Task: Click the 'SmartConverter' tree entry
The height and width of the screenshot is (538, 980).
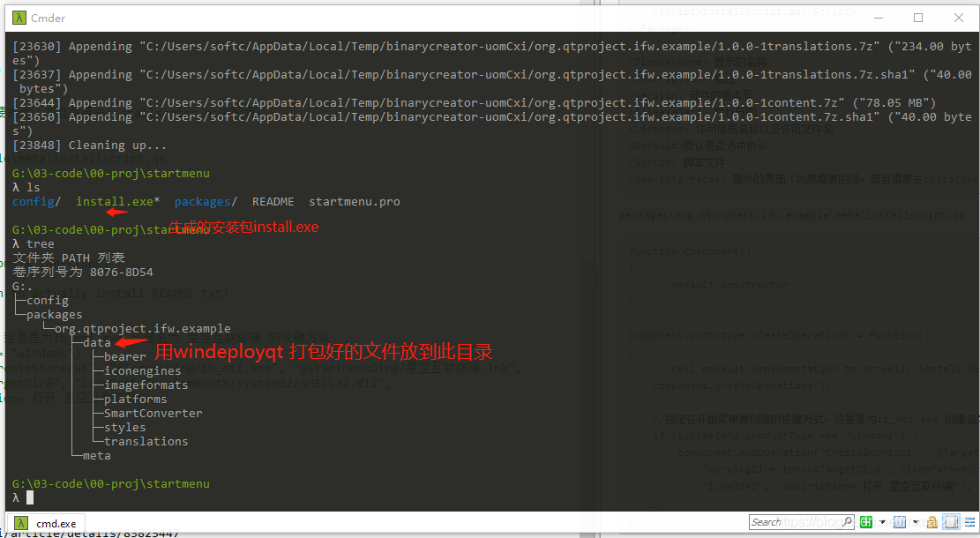Action: click(x=153, y=413)
